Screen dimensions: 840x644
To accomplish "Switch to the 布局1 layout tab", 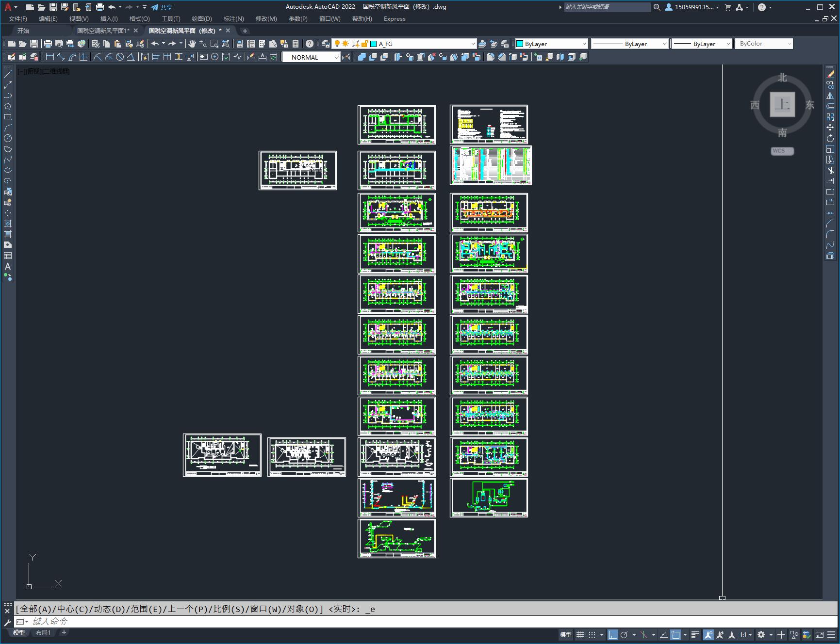I will (43, 632).
